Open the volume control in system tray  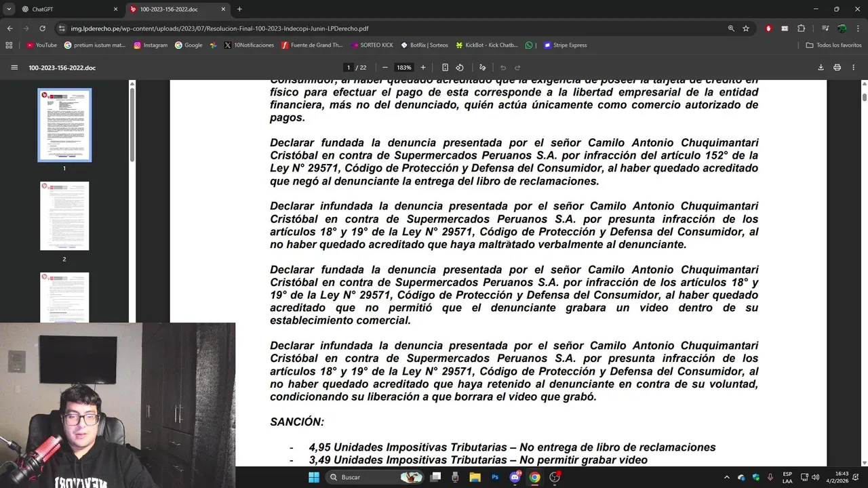(x=815, y=477)
